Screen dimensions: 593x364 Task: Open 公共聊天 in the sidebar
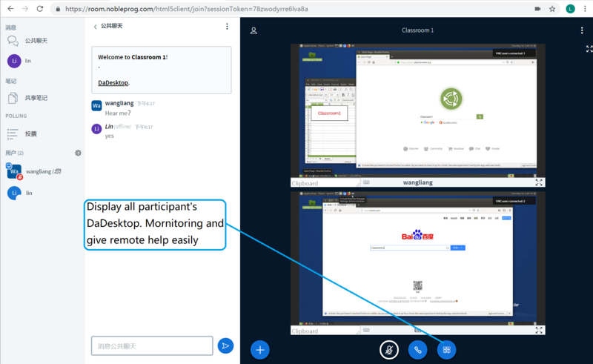pyautogui.click(x=36, y=41)
